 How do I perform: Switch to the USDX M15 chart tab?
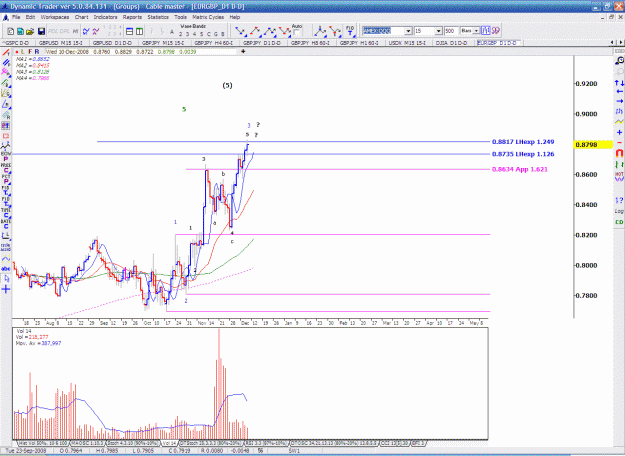[408, 43]
